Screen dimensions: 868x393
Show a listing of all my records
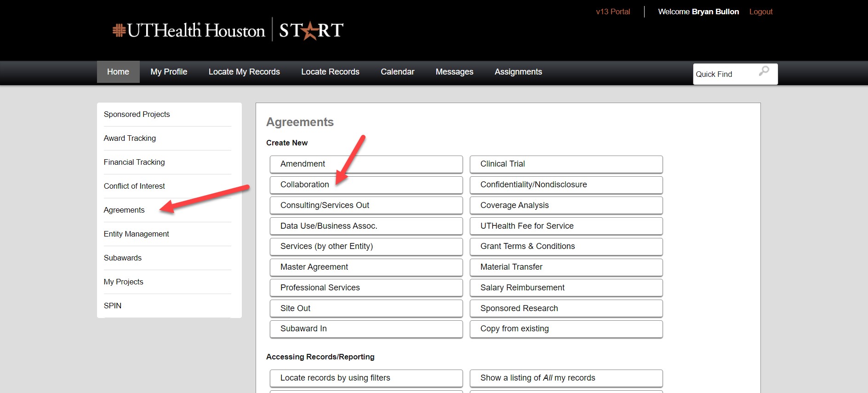tap(566, 378)
